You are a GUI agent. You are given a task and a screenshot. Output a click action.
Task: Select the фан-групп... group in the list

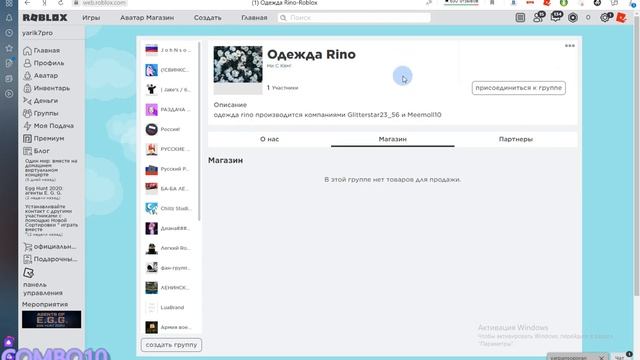click(x=169, y=268)
